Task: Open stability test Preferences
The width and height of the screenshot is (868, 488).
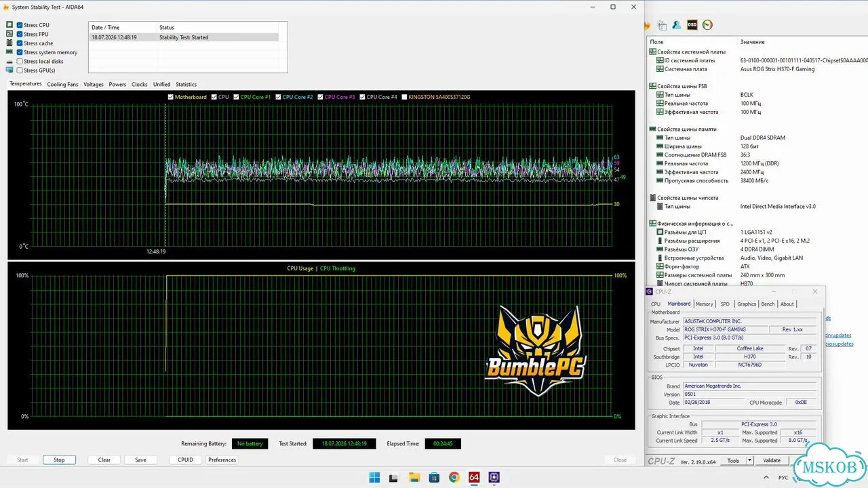Action: (x=222, y=460)
